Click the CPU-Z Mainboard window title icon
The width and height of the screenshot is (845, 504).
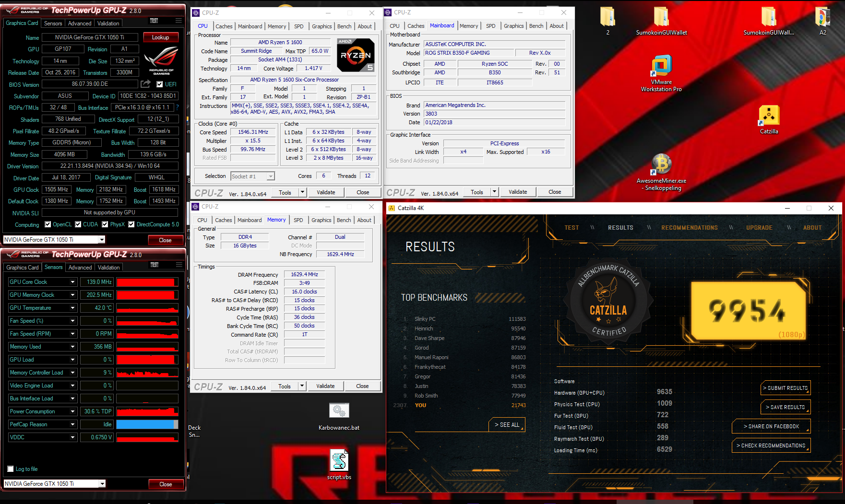tap(388, 12)
